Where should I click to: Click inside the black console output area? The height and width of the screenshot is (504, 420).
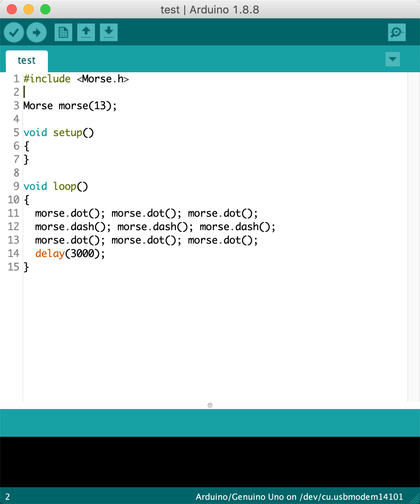(x=210, y=461)
